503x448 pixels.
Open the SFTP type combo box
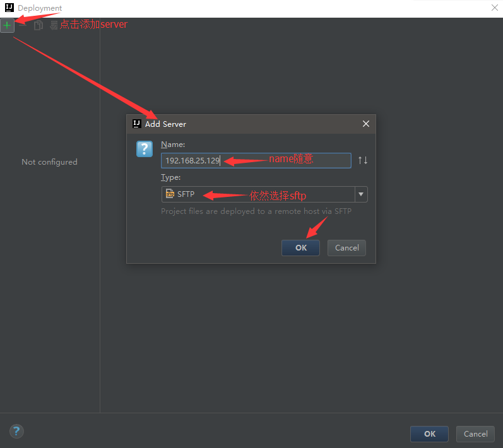coord(264,194)
